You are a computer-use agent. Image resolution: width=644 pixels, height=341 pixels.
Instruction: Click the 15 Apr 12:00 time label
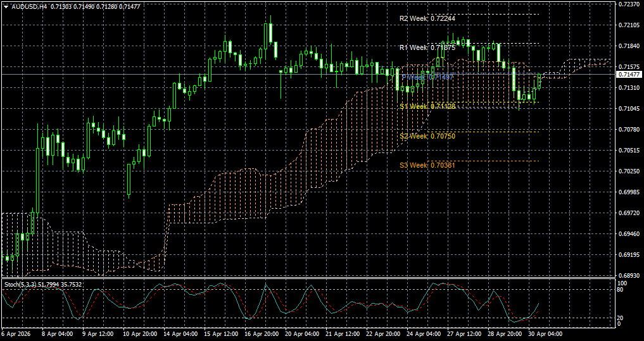[x=220, y=335]
